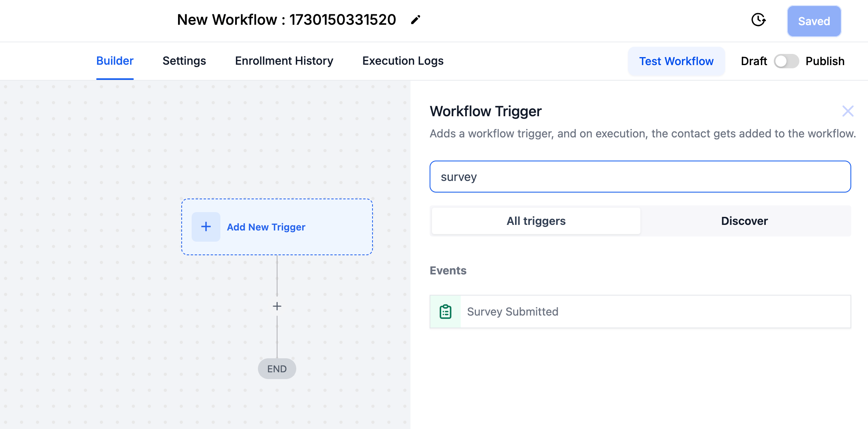Click the Test Workflow button

(676, 61)
